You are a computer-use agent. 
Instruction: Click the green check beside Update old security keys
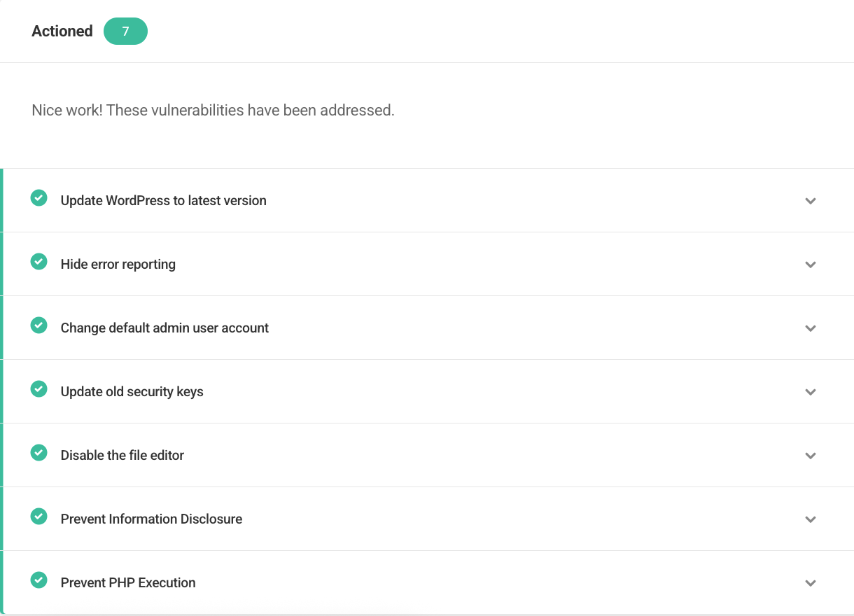tap(39, 389)
